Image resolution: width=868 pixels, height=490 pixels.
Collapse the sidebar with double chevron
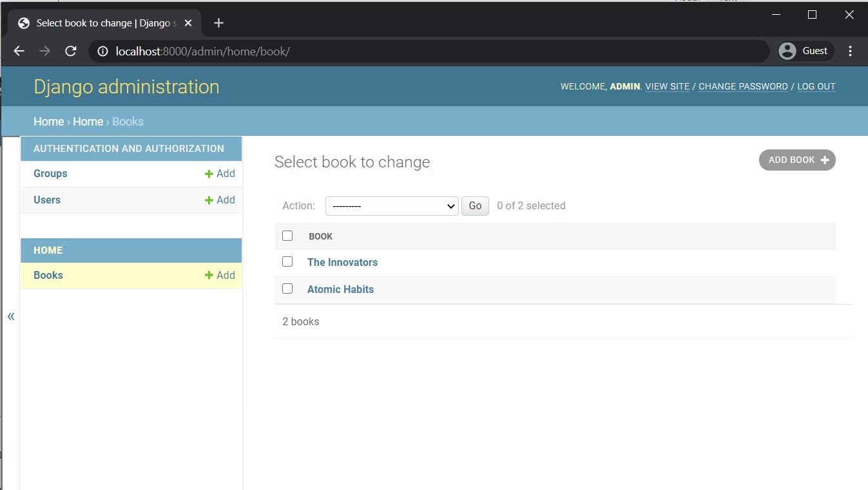pyautogui.click(x=11, y=316)
